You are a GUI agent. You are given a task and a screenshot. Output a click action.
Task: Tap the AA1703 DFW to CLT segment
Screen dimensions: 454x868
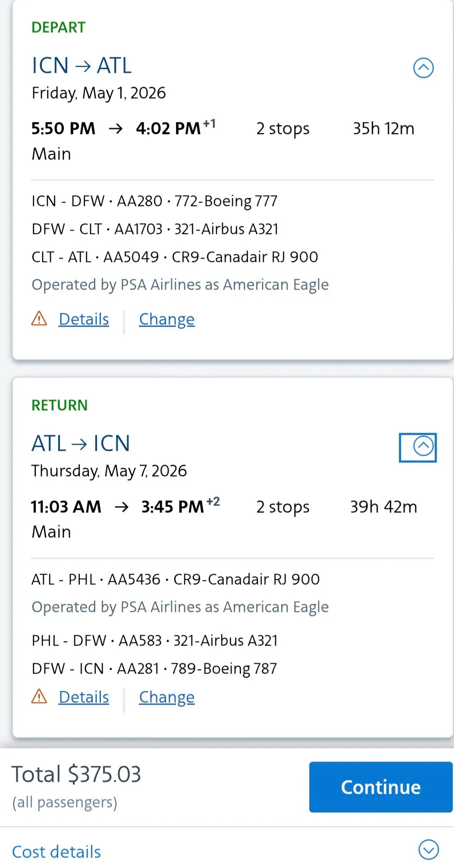(x=155, y=229)
